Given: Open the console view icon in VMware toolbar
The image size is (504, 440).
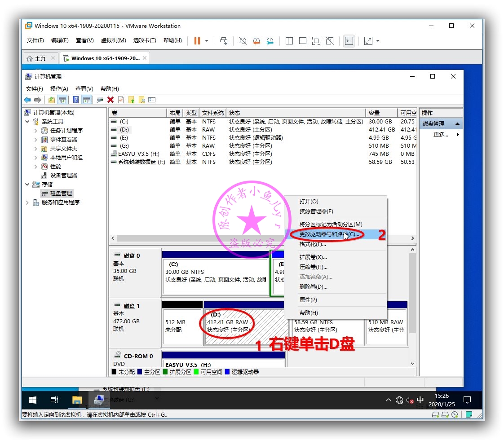Looking at the screenshot, I should pos(349,41).
